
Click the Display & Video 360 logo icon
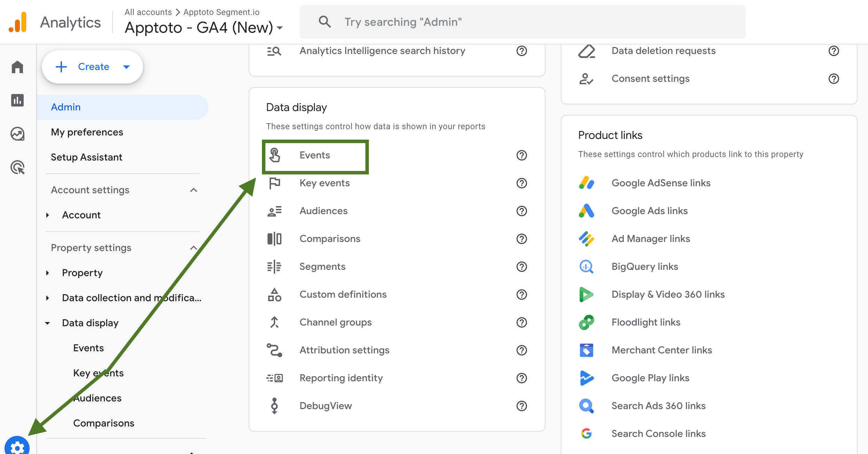(x=587, y=295)
